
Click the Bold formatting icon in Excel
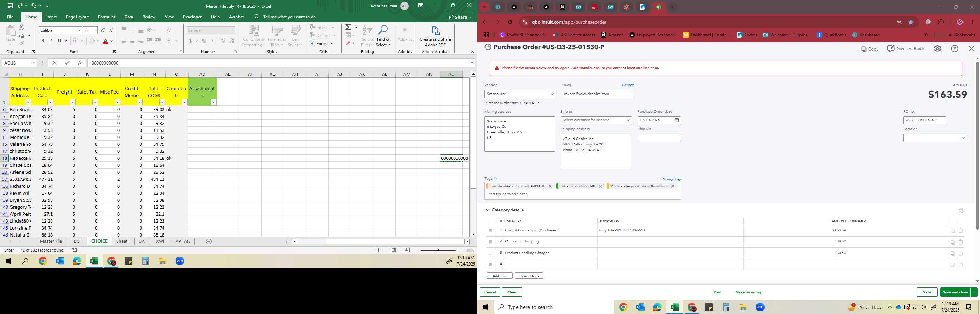[x=43, y=41]
